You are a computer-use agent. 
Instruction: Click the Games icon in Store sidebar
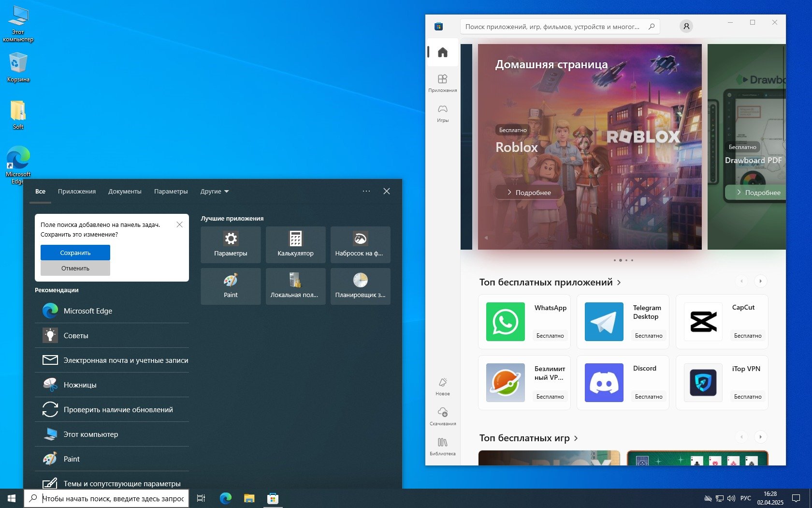click(x=442, y=113)
